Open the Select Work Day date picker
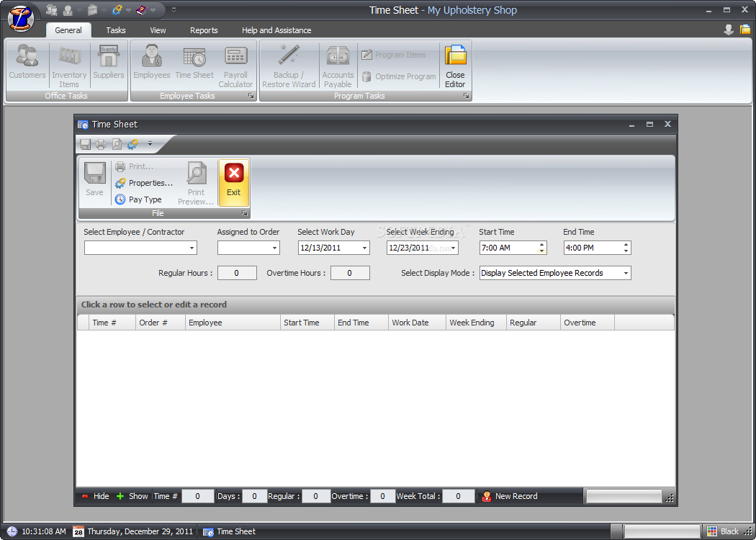Screen dimensions: 756x540 pyautogui.click(x=364, y=248)
